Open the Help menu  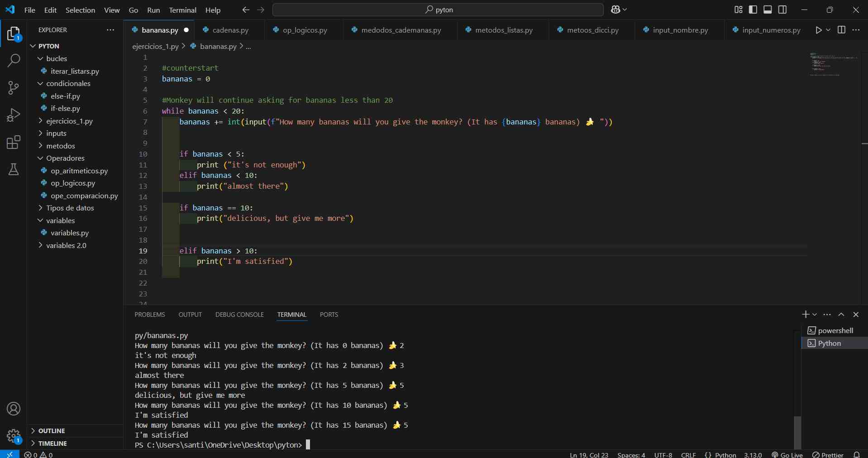(213, 10)
